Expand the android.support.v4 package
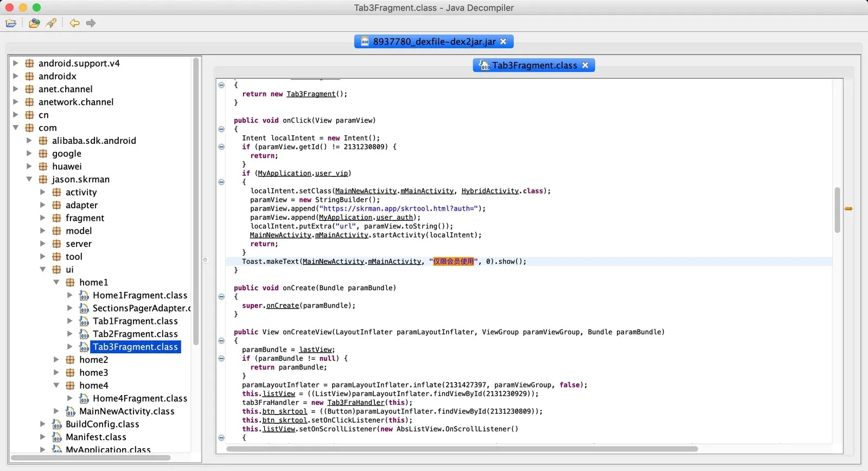This screenshot has width=868, height=471. coord(16,63)
